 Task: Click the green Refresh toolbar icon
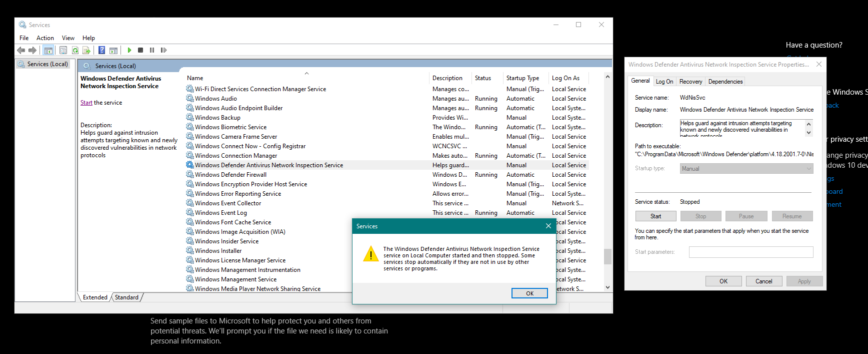tap(75, 50)
